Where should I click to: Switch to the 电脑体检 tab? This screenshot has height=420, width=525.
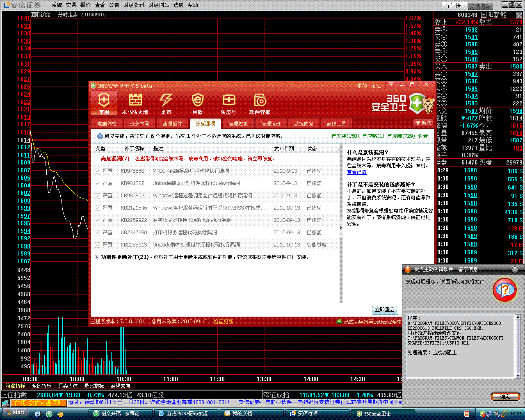(107, 123)
